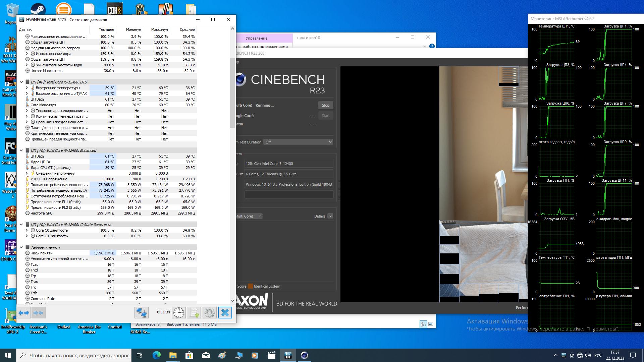
Task: Open Minimum Test Duration dropdown showing Off
Action: tap(298, 142)
